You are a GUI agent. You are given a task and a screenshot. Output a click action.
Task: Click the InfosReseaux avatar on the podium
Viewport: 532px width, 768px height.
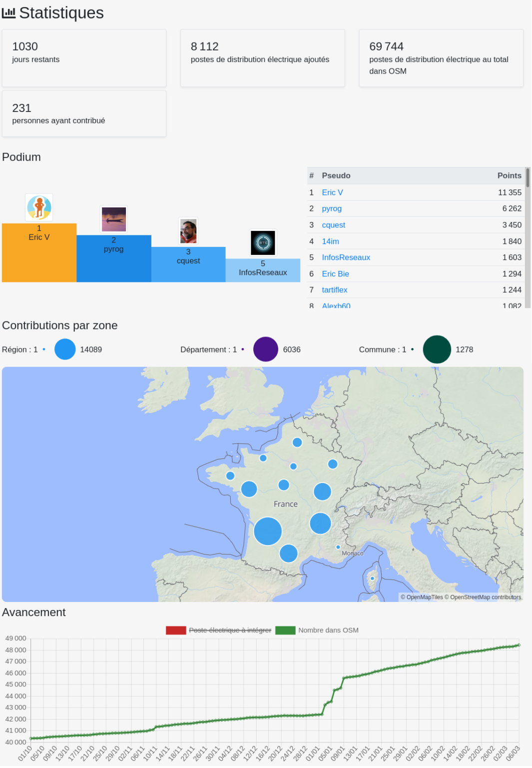click(263, 242)
